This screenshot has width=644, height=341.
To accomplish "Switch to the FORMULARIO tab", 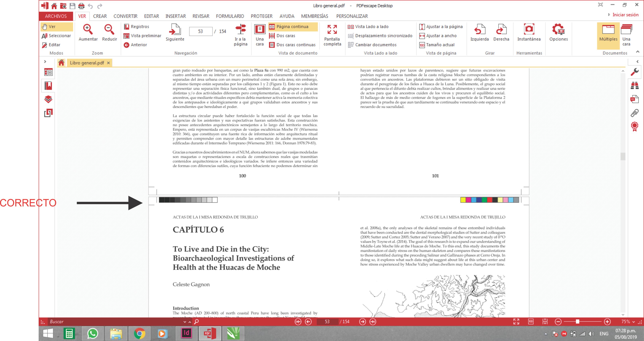I will pyautogui.click(x=230, y=16).
